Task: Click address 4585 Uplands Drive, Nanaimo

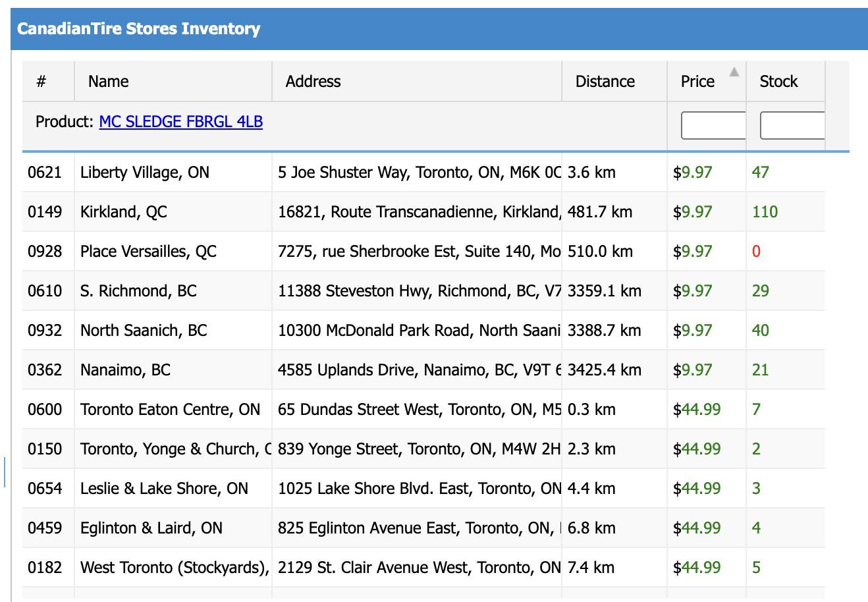Action: click(420, 370)
